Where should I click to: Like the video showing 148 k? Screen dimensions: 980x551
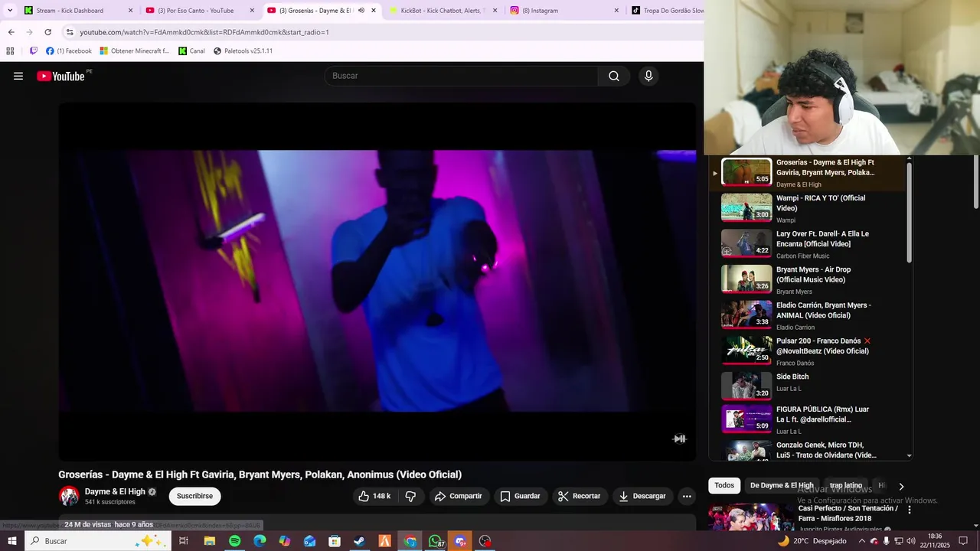tap(374, 496)
